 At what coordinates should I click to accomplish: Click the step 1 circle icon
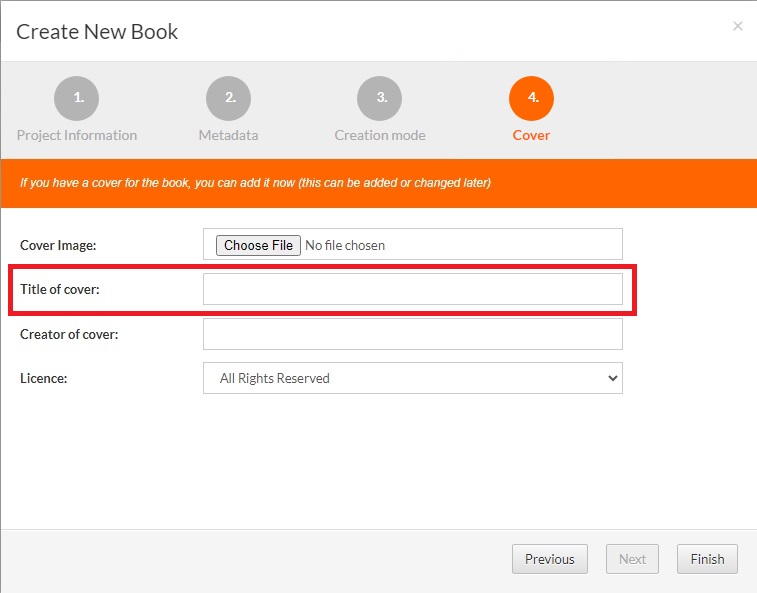(x=77, y=98)
